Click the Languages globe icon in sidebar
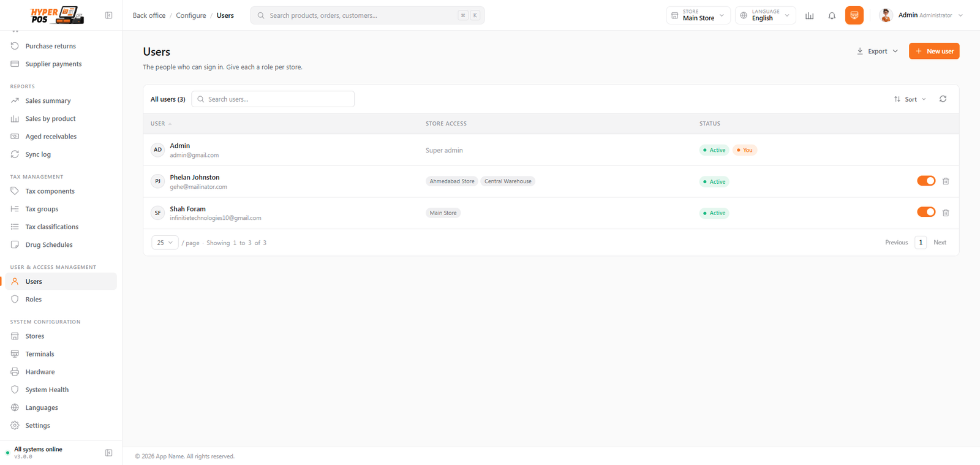The image size is (980, 465). (x=15, y=407)
